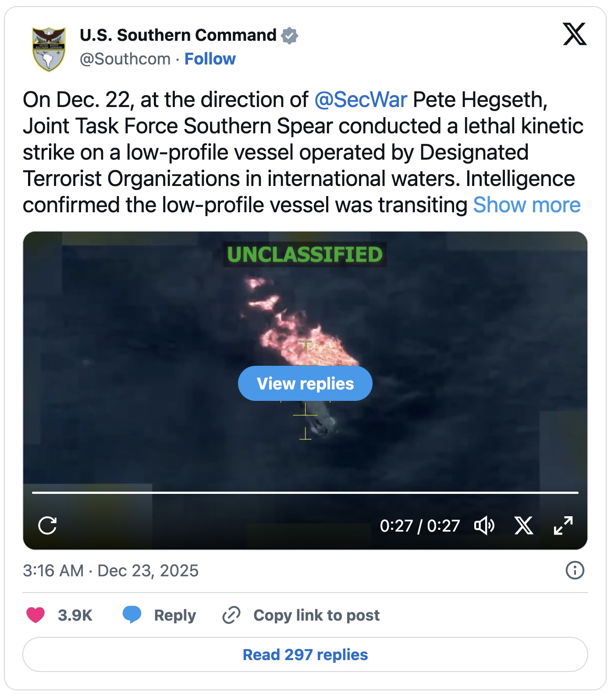The image size is (611, 700).
Task: Click the video progress bar
Action: point(305,493)
